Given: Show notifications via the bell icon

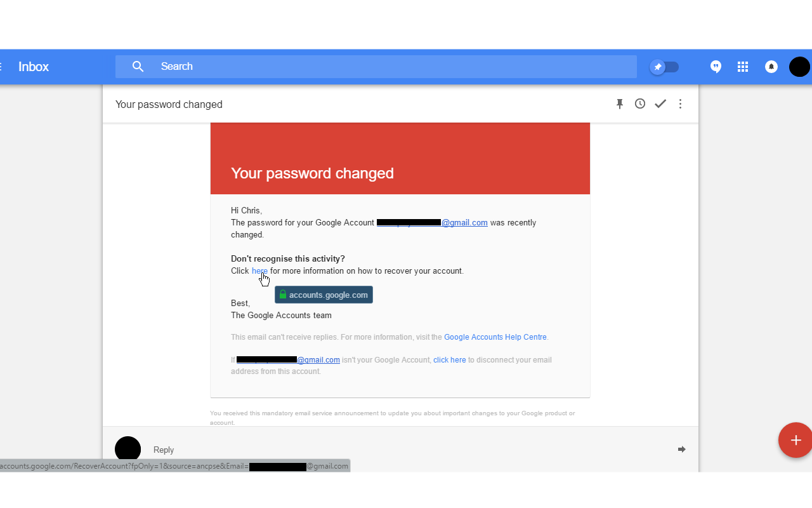Looking at the screenshot, I should (x=771, y=67).
